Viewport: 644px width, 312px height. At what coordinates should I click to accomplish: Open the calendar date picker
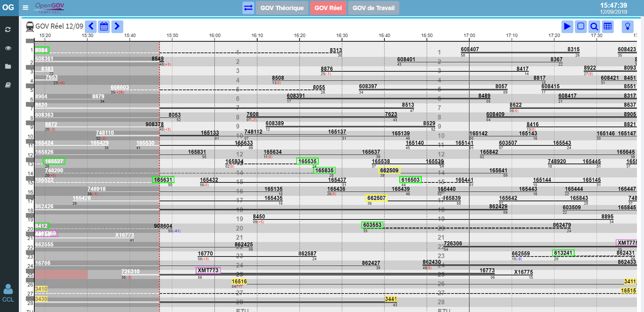pyautogui.click(x=104, y=26)
